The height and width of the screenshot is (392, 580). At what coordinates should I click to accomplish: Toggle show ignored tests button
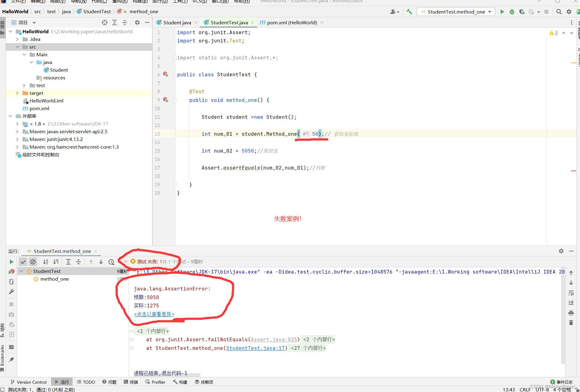[x=33, y=262]
